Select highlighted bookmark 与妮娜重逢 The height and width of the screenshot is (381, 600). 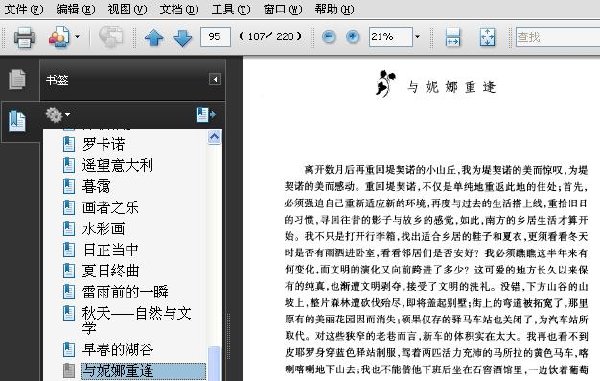point(143,371)
